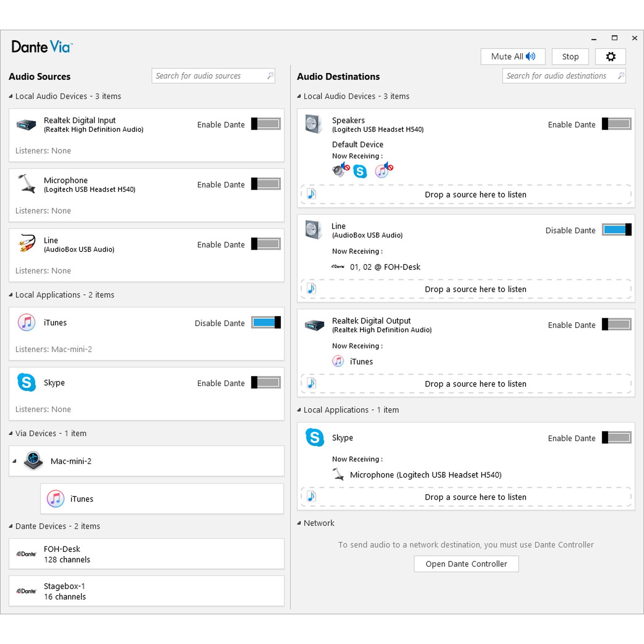Click the Mute All control

[x=512, y=56]
